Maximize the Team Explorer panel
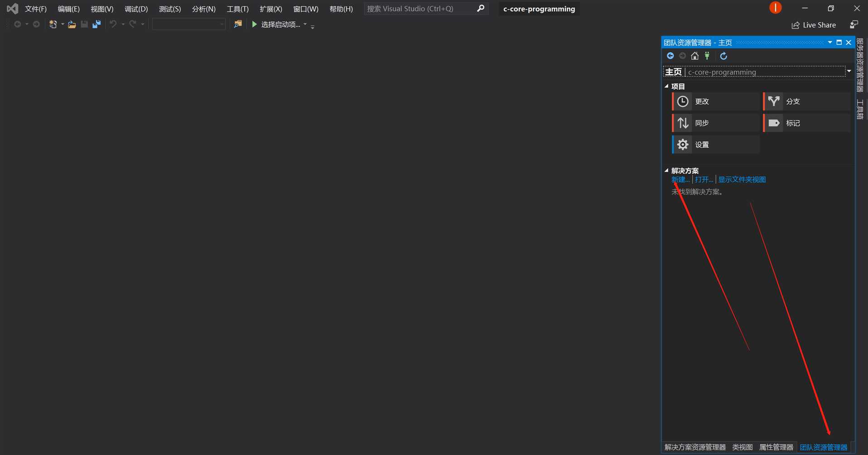The width and height of the screenshot is (868, 455). (x=839, y=42)
